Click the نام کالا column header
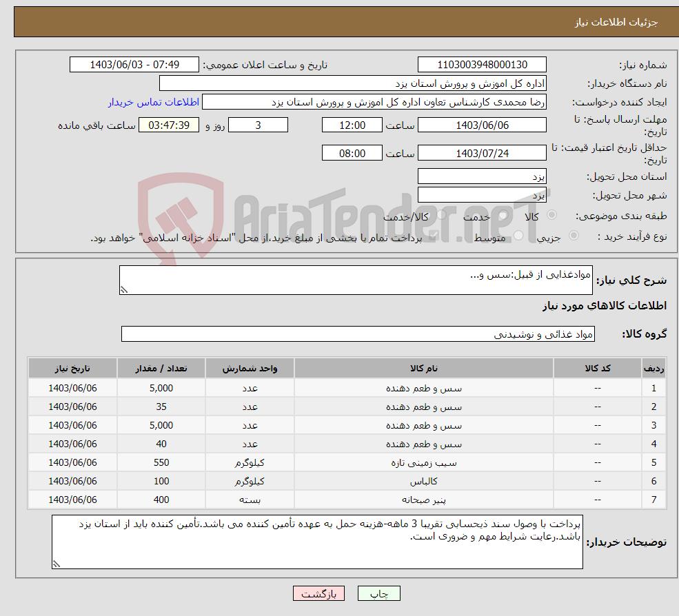The image size is (679, 616). click(x=424, y=368)
